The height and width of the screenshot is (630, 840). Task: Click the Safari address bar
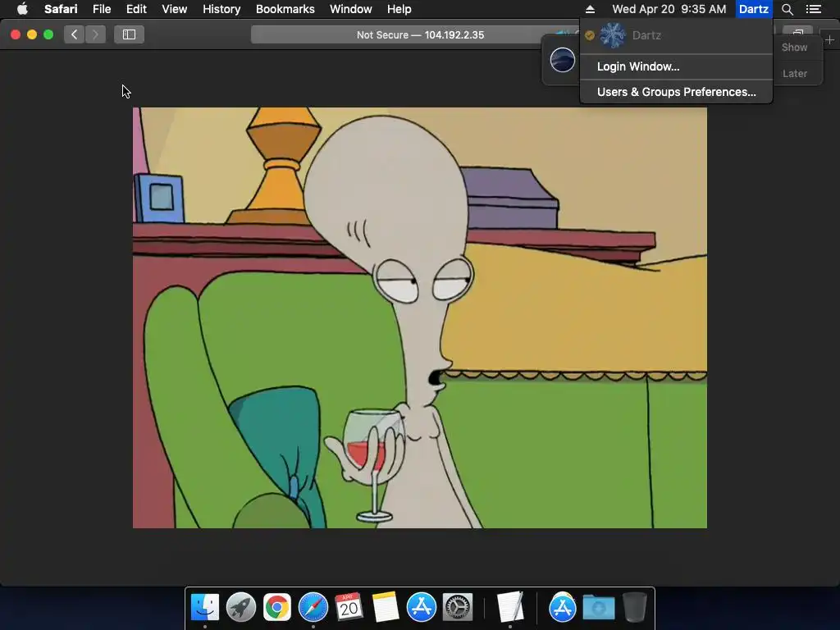(420, 34)
